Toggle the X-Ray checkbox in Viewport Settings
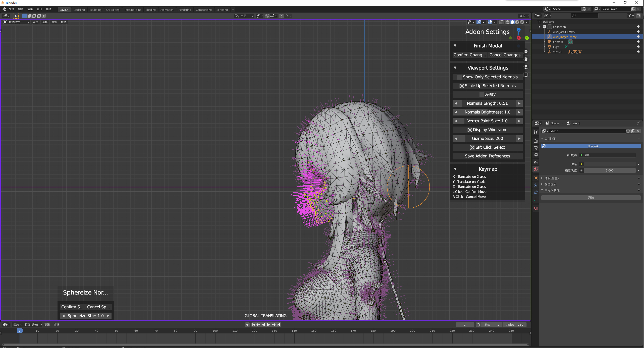Viewport: 644px width, 348px height. pos(481,94)
